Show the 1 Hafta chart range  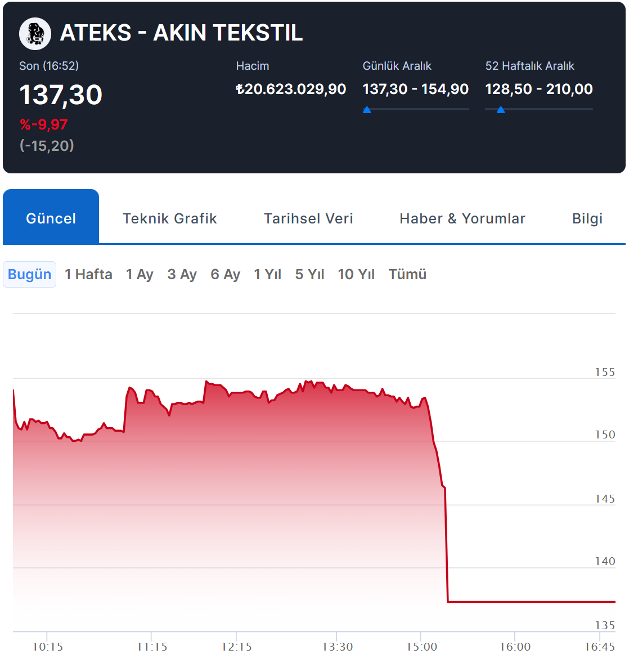coord(88,275)
